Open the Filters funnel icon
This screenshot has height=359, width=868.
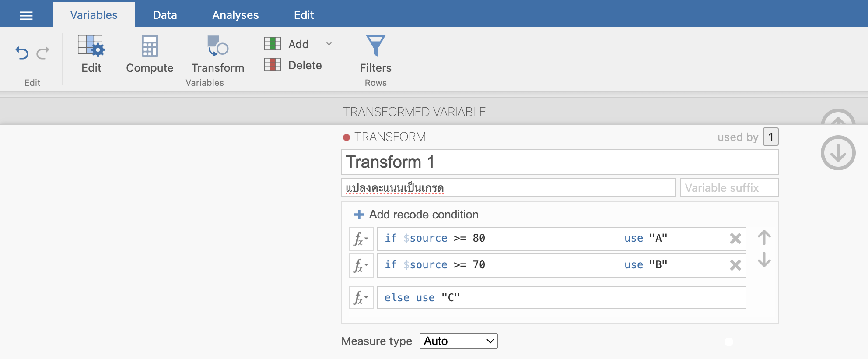[x=375, y=46]
